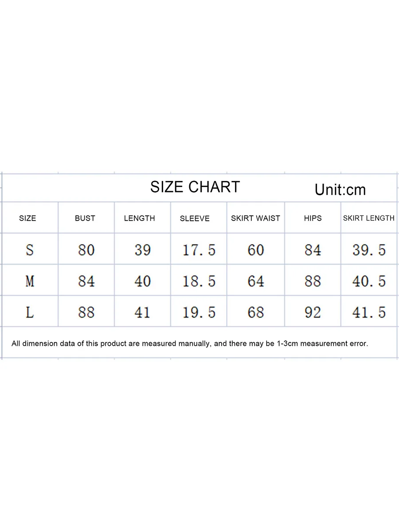This screenshot has width=399, height=532.
Task: Select the S size row label
Action: pyautogui.click(x=29, y=250)
